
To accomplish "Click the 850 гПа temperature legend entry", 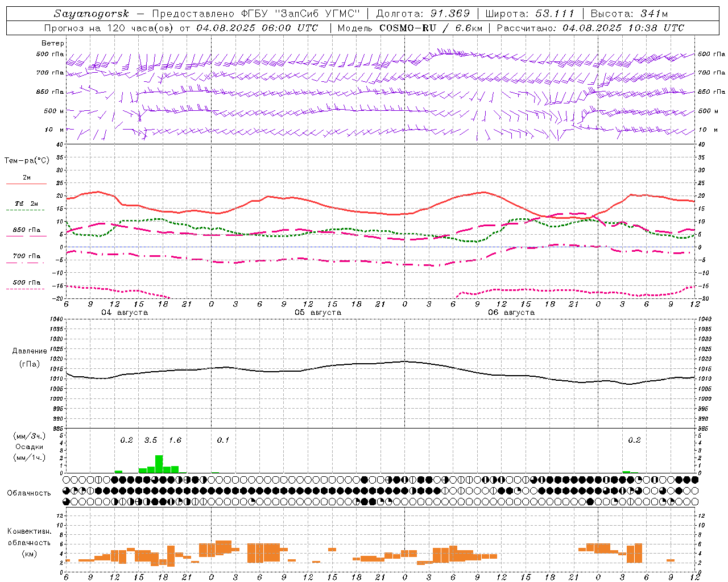I will point(27,230).
